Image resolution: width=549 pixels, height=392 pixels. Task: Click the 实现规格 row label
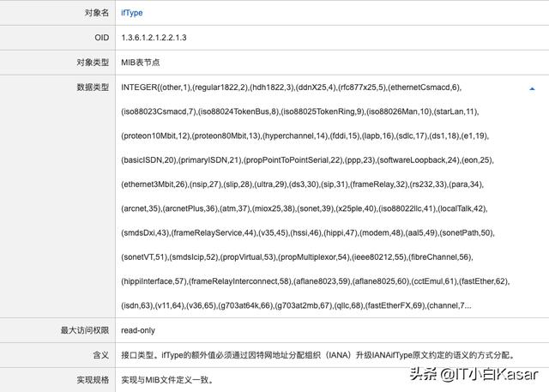coord(93,380)
